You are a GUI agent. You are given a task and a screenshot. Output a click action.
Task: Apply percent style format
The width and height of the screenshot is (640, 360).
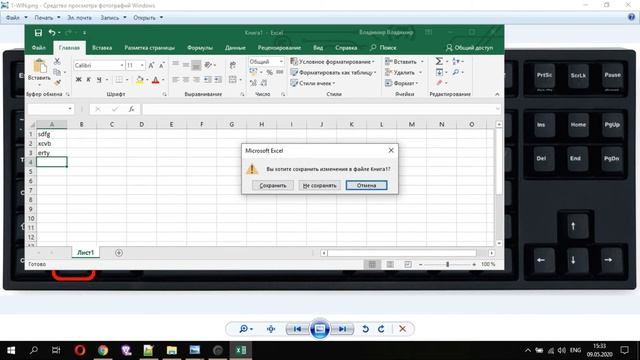click(x=269, y=72)
